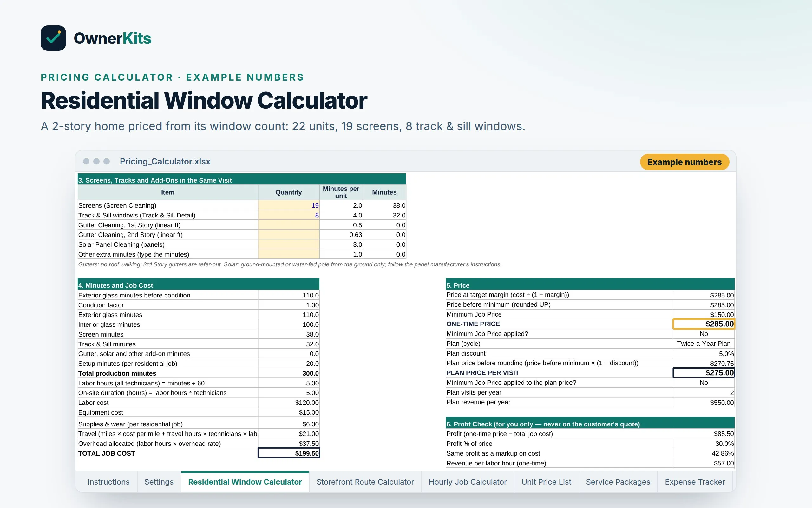Viewport: 812px width, 508px height.
Task: Click the OwnerKits checkmark logo icon
Action: [53, 38]
